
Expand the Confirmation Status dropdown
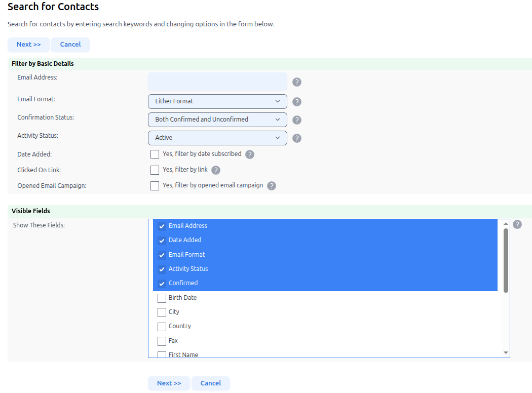pyautogui.click(x=217, y=120)
